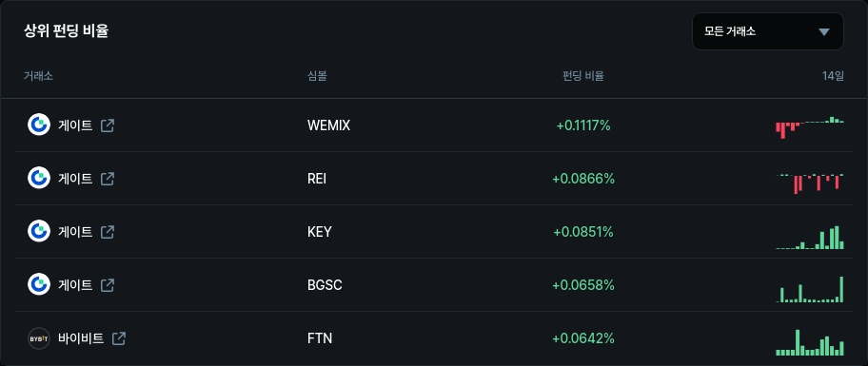868x366 pixels.
Task: Select the WEMIX symbol
Action: tap(328, 125)
